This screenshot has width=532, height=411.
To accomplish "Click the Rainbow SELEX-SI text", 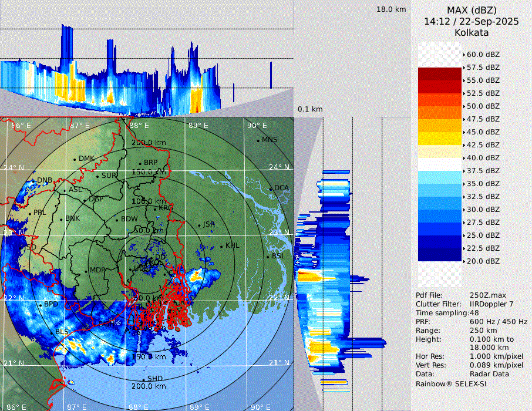I will click(x=451, y=383).
